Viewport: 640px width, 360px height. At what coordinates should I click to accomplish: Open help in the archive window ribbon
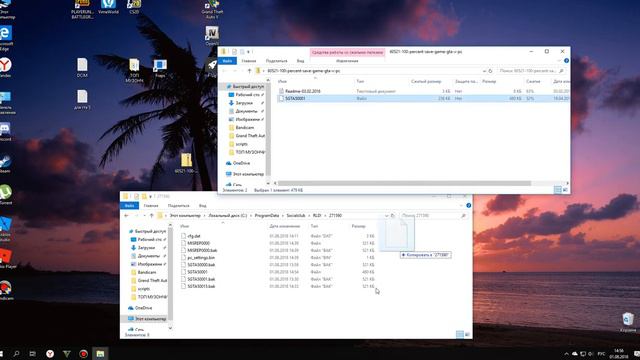pyautogui.click(x=566, y=61)
